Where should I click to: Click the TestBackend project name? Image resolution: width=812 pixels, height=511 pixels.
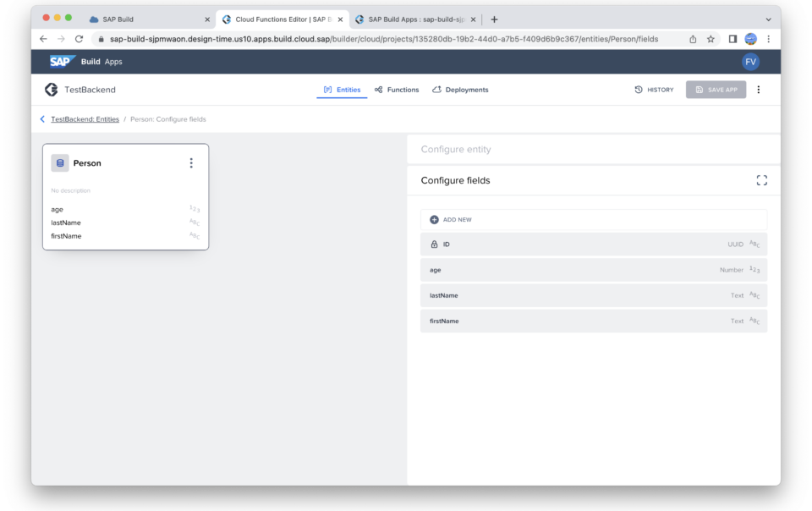tap(90, 90)
